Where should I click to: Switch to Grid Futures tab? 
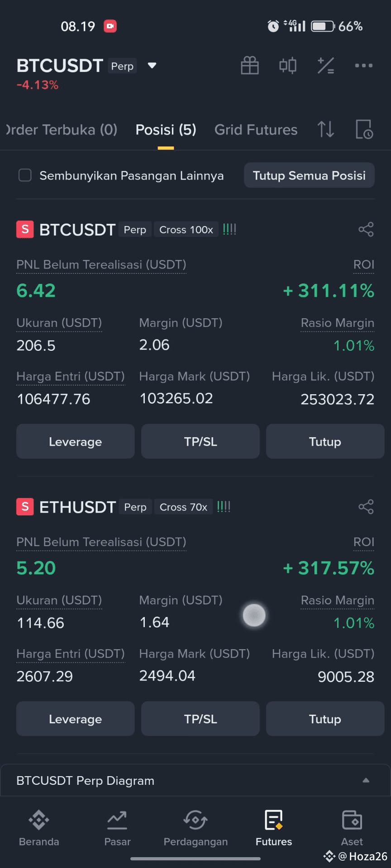(x=256, y=130)
